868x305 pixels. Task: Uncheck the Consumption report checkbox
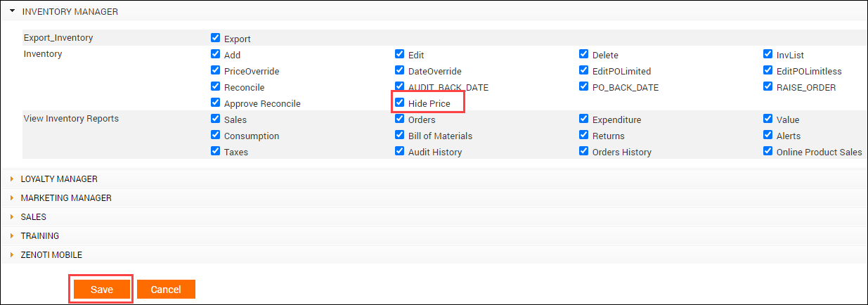pyautogui.click(x=216, y=135)
